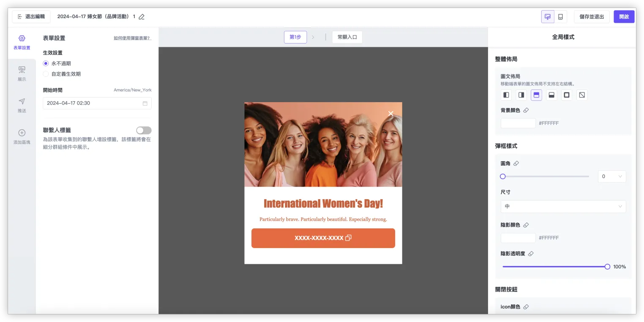Click the pencil icon to rename the form

[x=142, y=17]
